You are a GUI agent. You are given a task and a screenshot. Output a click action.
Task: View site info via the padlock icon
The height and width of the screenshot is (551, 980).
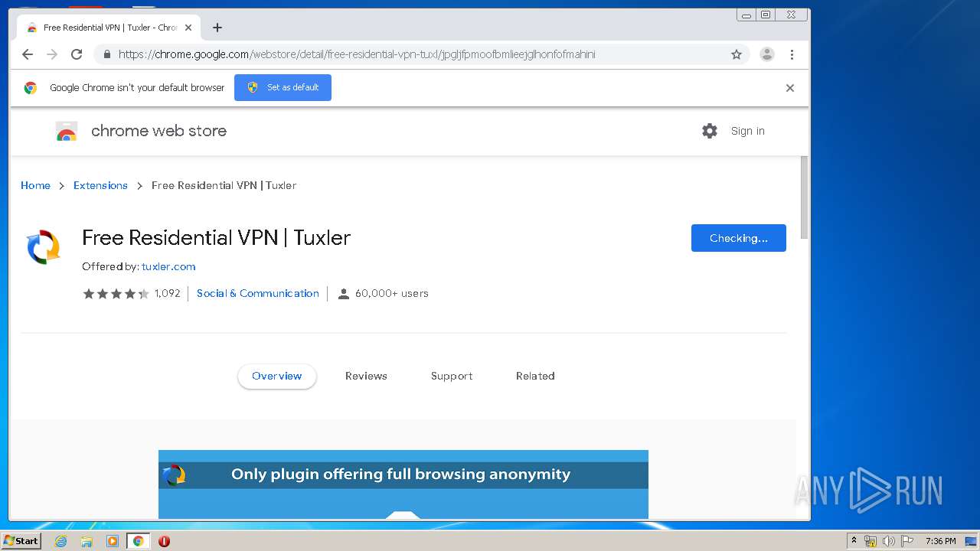tap(106, 54)
